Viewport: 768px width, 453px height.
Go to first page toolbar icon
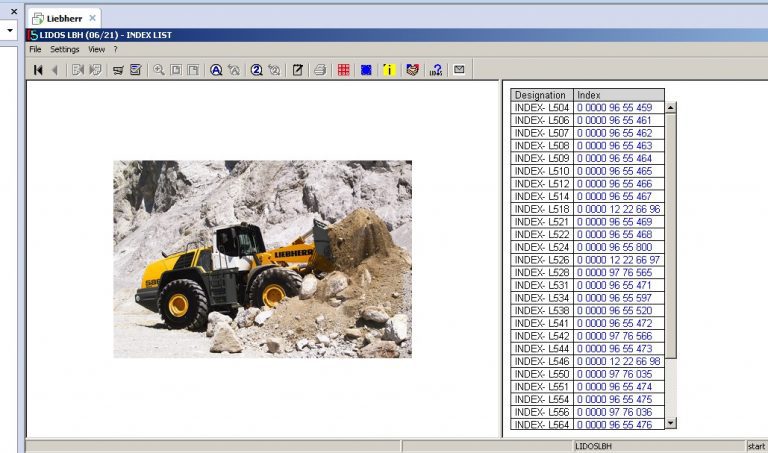pos(38,70)
